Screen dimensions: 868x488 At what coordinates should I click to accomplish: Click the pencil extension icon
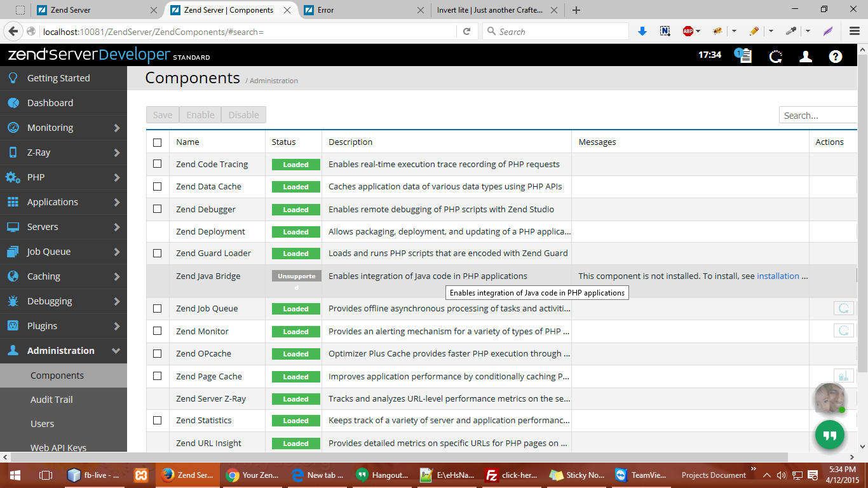pyautogui.click(x=754, y=31)
